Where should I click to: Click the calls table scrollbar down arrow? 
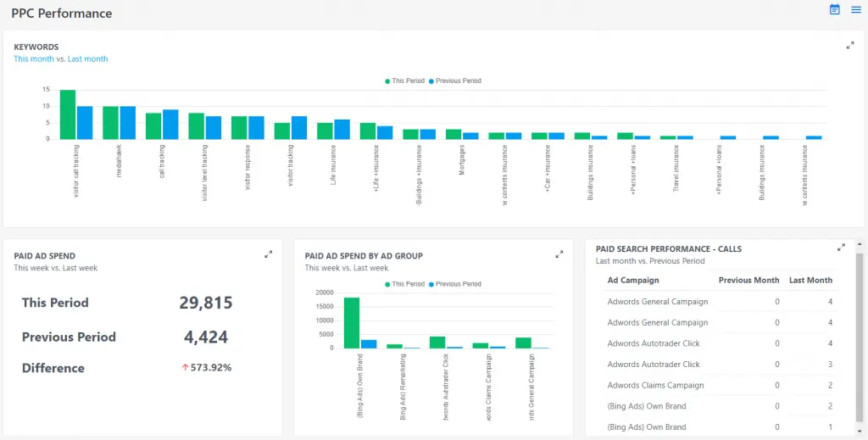point(859,432)
